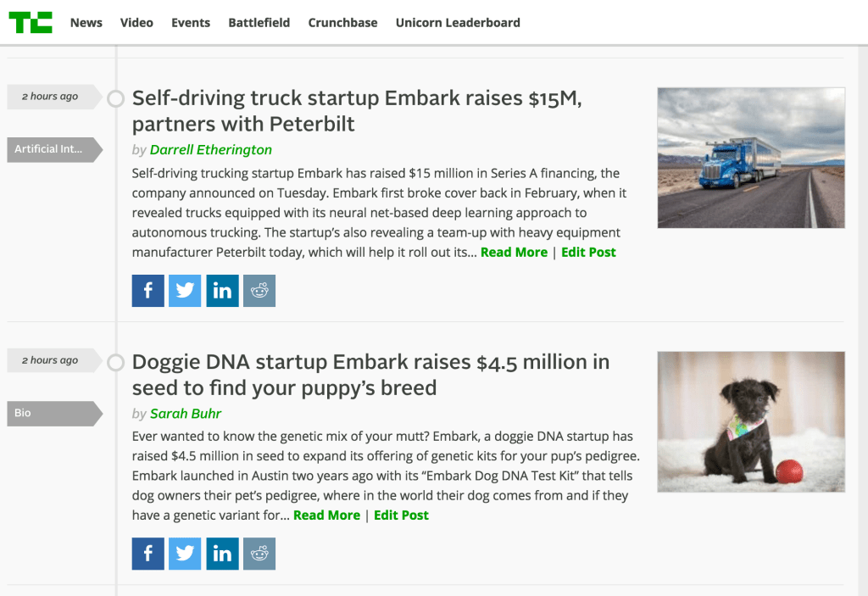Go to the Video section
Screen dimensions: 868x596
coord(136,23)
